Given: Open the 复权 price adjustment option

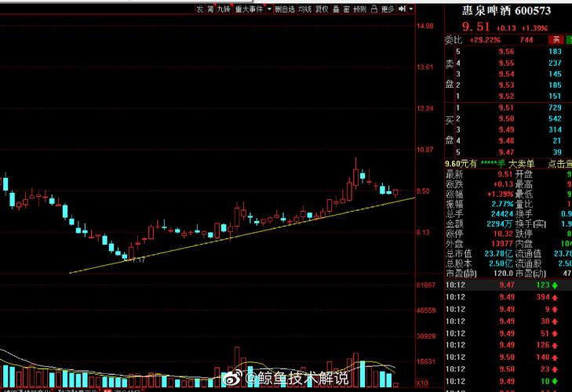Looking at the screenshot, I should pyautogui.click(x=322, y=9).
